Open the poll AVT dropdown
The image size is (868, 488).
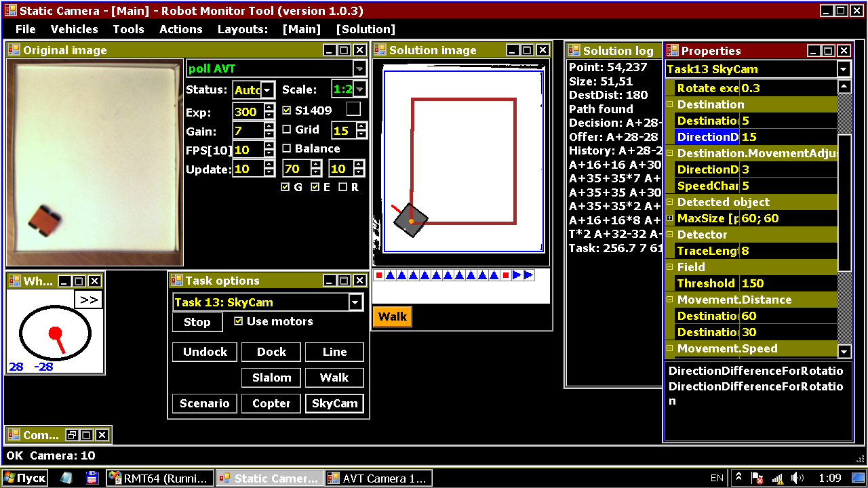click(x=359, y=68)
